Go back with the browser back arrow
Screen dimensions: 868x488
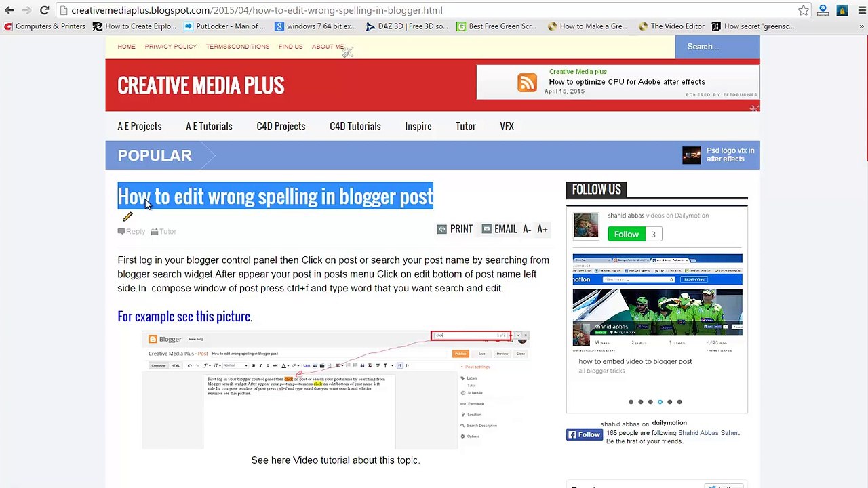(9, 10)
